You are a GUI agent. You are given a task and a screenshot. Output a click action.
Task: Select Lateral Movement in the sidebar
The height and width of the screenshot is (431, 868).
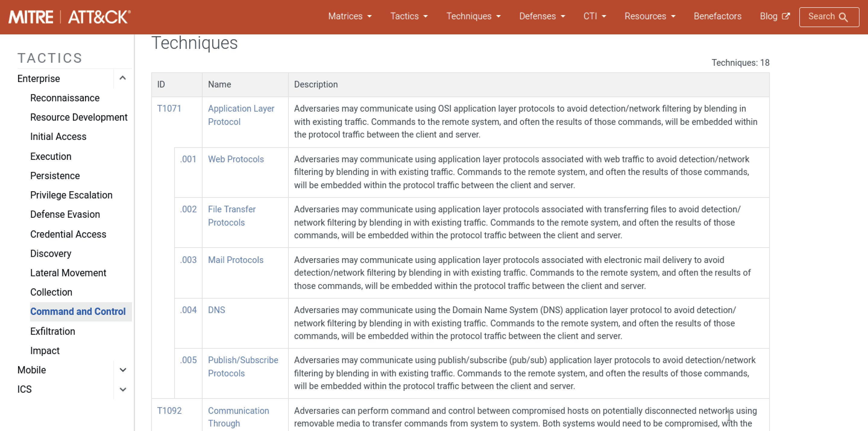coord(68,272)
